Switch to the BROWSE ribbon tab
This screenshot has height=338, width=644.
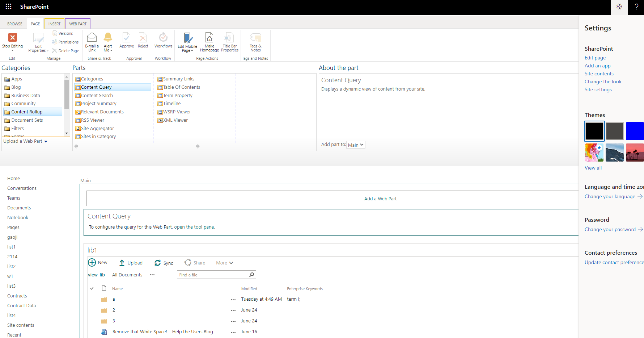click(x=15, y=24)
